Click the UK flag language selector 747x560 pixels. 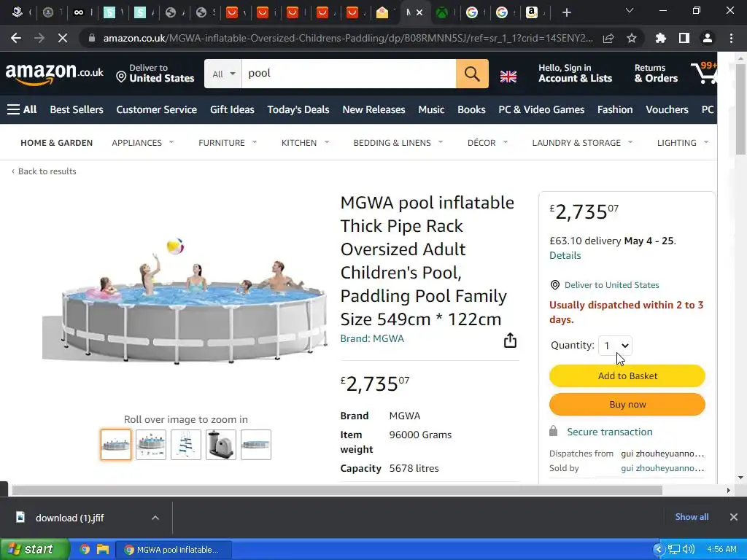(x=508, y=76)
